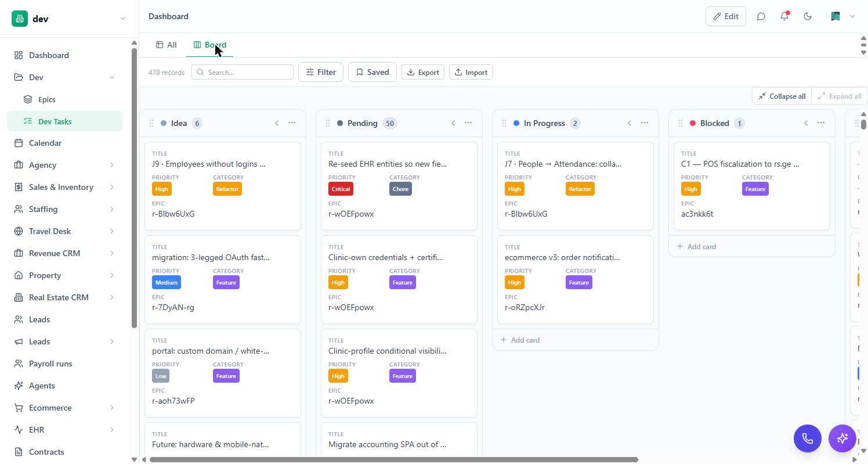Viewport: 868px width, 464px height.
Task: Collapse the Pending column chevron
Action: tap(453, 123)
